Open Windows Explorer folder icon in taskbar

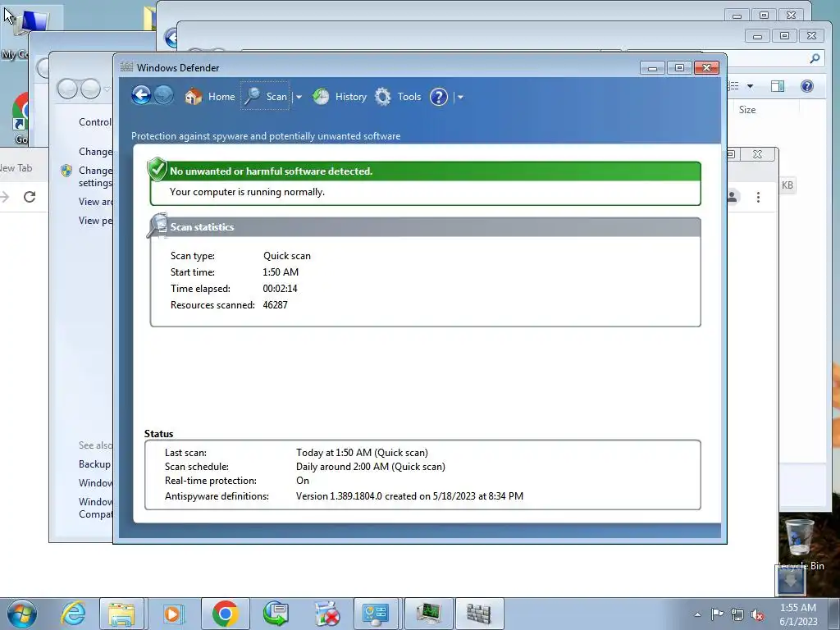(x=121, y=614)
